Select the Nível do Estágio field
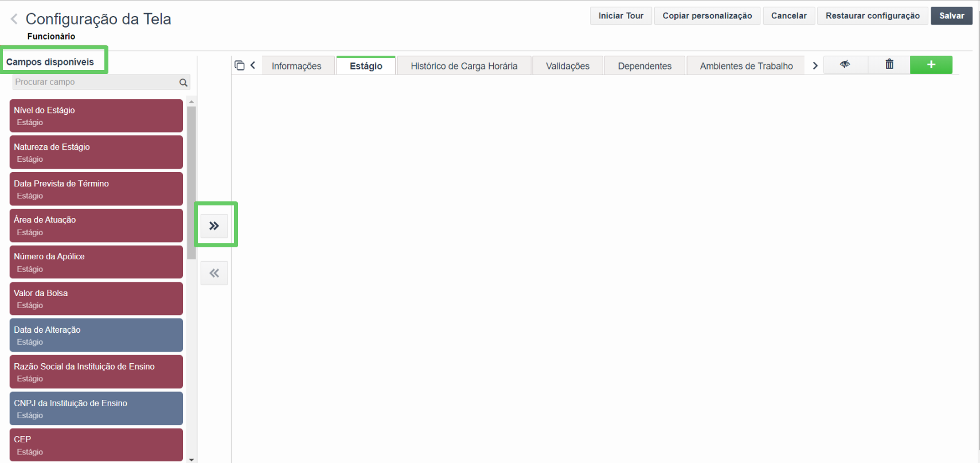Screen dimensions: 980x463 [x=96, y=116]
